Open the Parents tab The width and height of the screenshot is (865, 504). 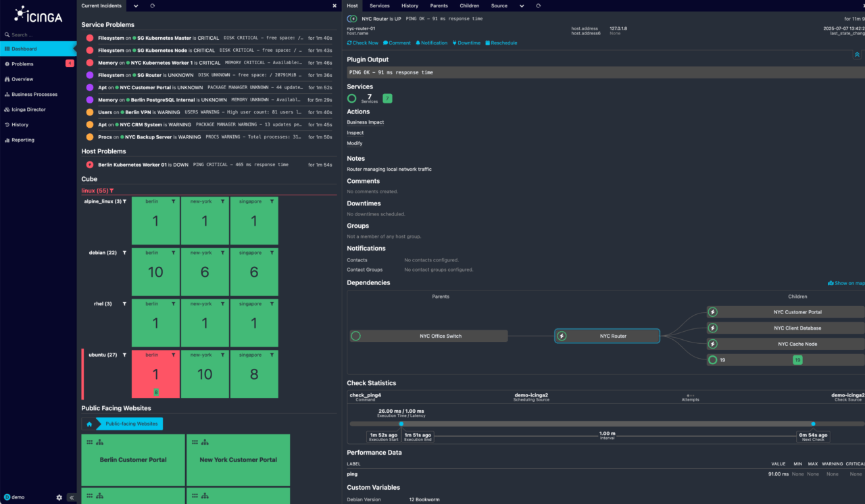click(x=439, y=5)
